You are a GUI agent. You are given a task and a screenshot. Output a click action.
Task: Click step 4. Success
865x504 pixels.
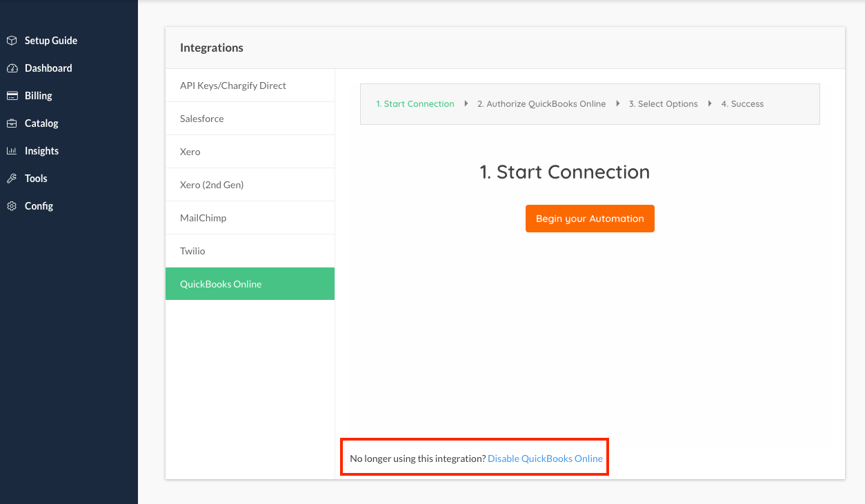point(742,104)
